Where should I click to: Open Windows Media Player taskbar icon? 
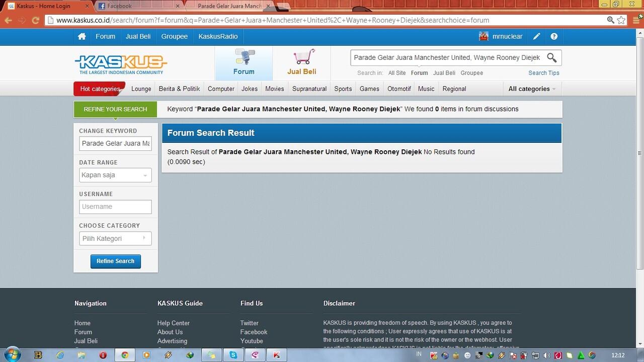click(x=146, y=355)
